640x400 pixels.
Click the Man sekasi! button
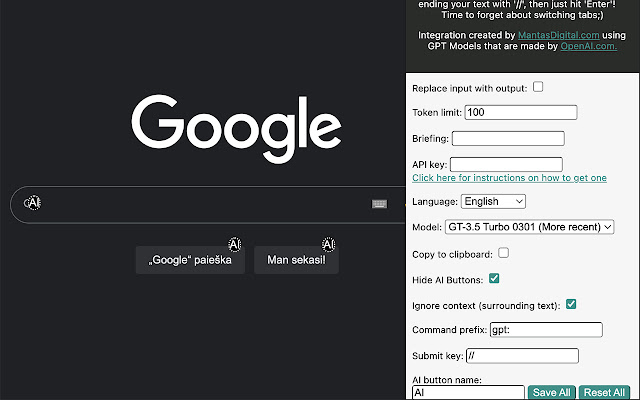[296, 260]
